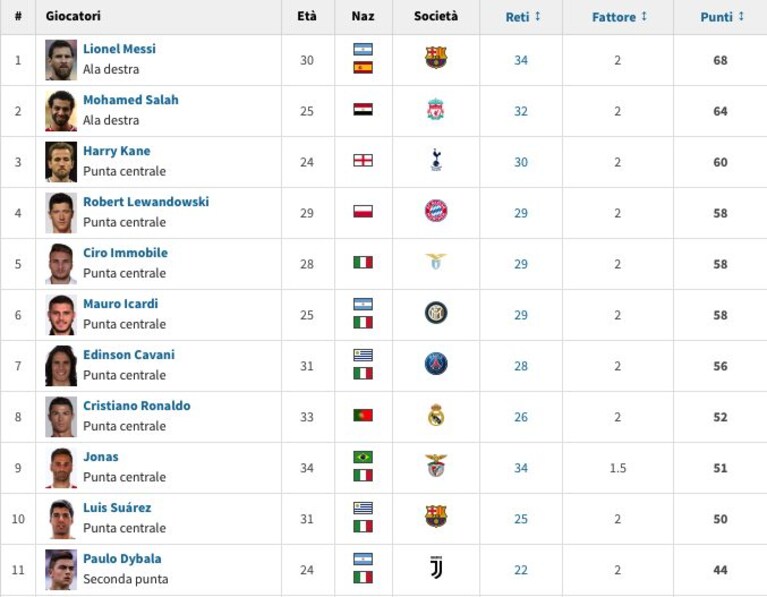
Task: Open the Real Madrid crest
Action: coord(436,415)
